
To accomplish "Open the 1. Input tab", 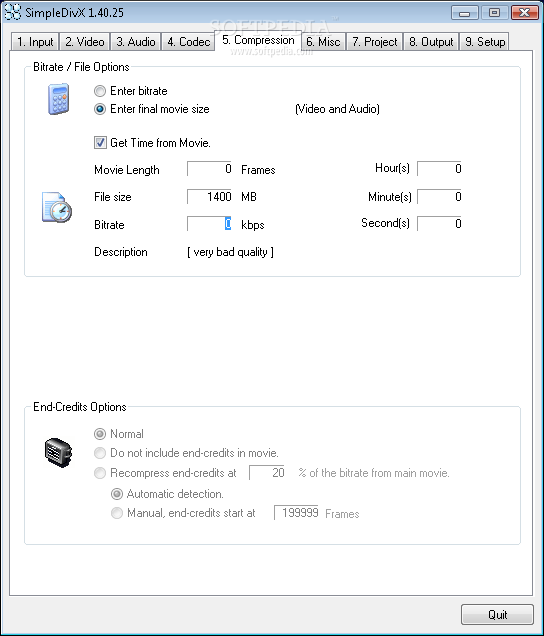I will point(35,42).
